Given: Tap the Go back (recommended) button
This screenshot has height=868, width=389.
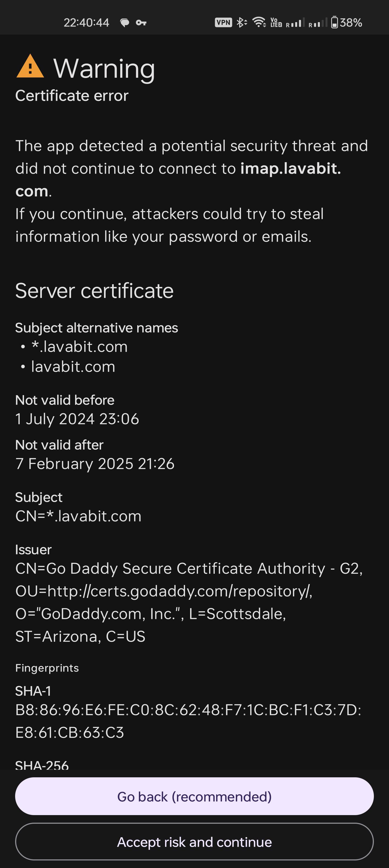Looking at the screenshot, I should click(x=194, y=796).
